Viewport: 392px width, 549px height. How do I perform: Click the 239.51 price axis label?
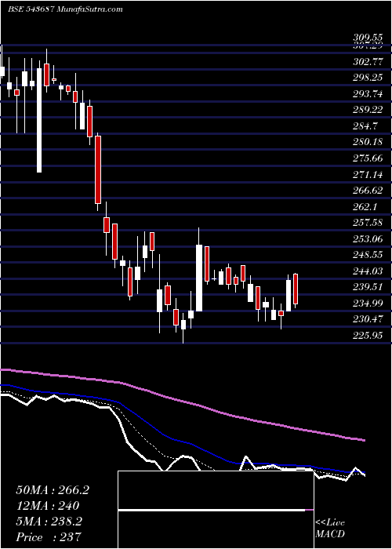(368, 287)
